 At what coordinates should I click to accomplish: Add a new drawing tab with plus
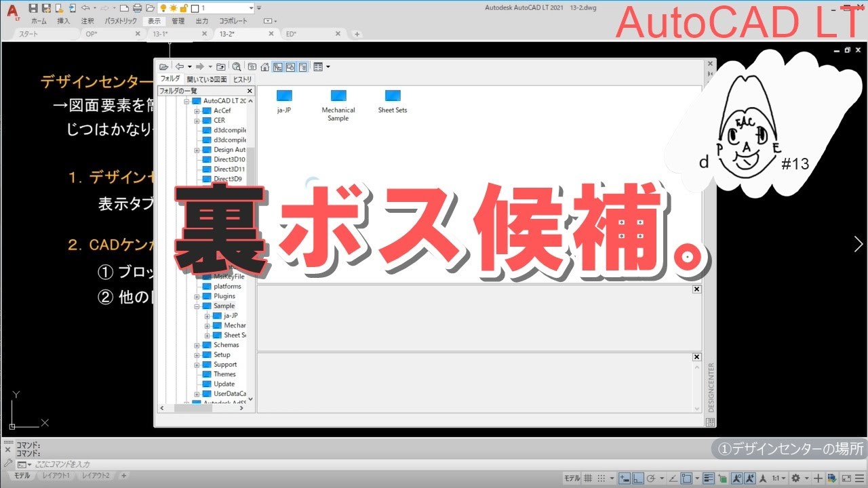click(357, 34)
